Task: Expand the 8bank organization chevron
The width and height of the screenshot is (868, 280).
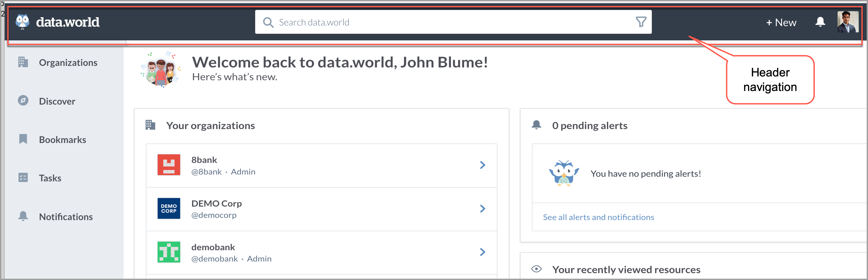Action: [x=482, y=165]
